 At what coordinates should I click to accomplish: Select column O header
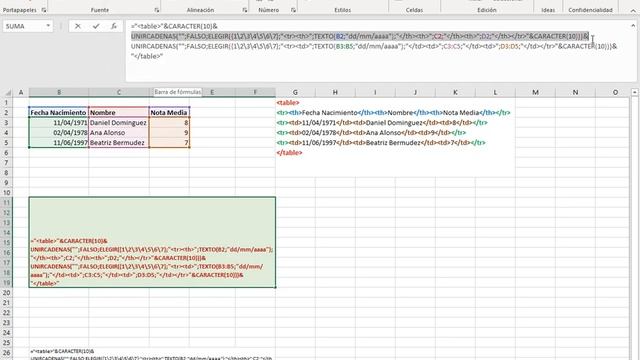[615, 93]
